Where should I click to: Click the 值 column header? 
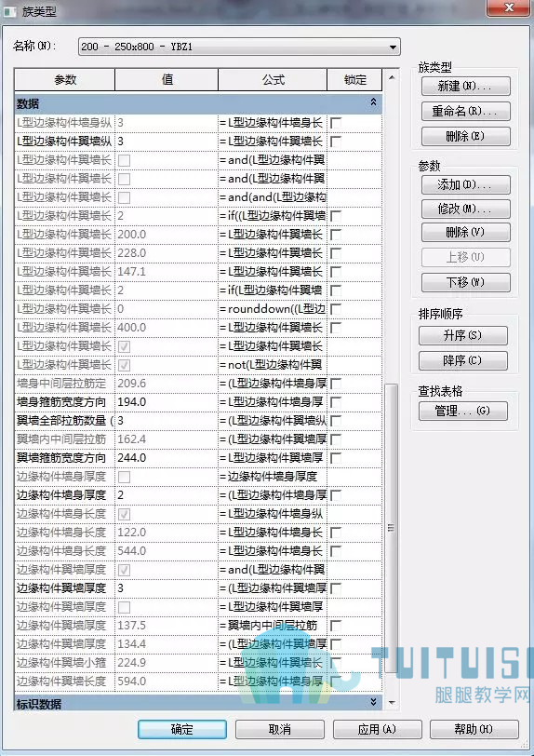167,80
